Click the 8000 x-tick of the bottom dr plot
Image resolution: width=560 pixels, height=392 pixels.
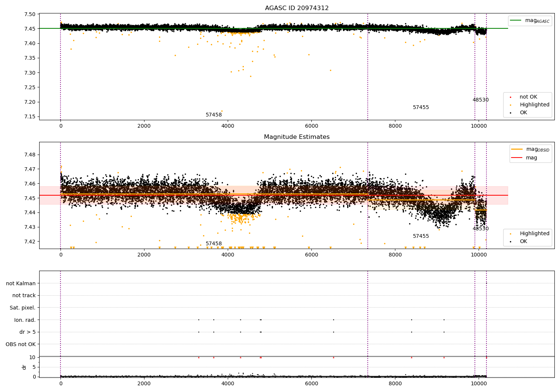pos(395,384)
